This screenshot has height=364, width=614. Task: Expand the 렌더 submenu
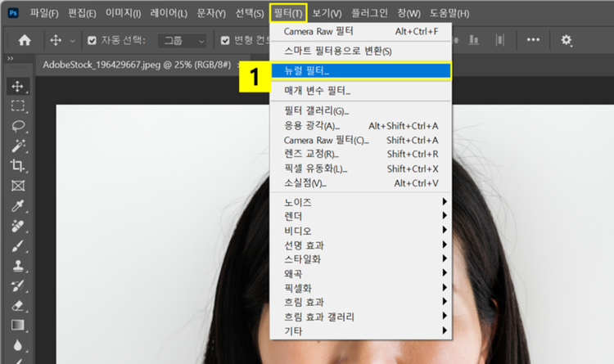[361, 216]
